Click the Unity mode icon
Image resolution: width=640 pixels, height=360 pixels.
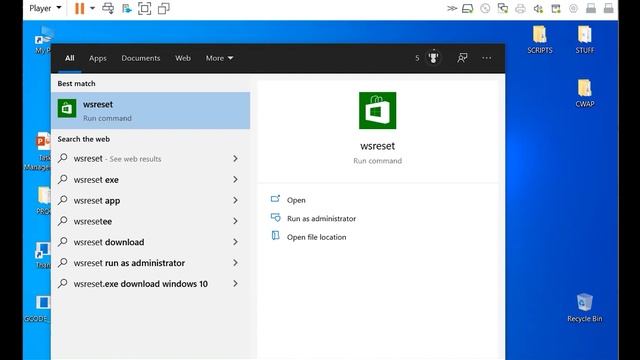click(x=164, y=9)
